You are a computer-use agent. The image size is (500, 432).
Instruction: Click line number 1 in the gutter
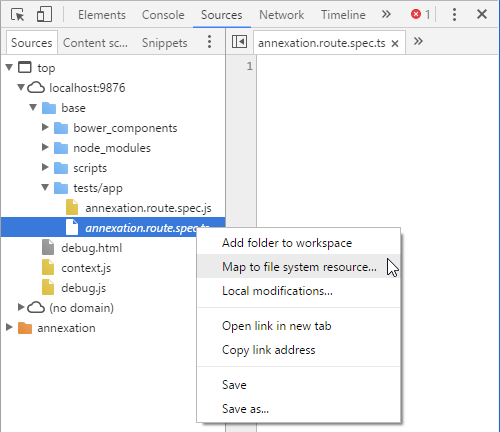[250, 66]
